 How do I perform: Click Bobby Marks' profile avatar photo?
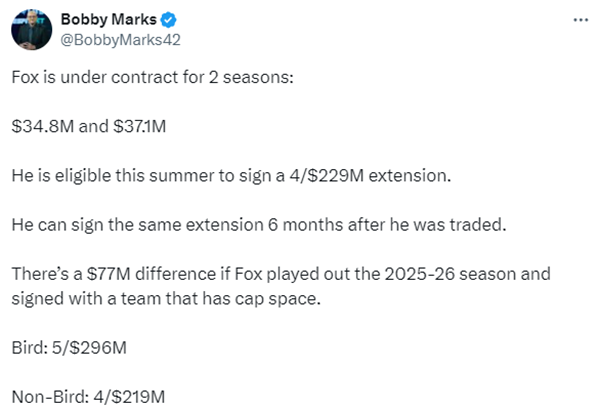click(x=31, y=29)
